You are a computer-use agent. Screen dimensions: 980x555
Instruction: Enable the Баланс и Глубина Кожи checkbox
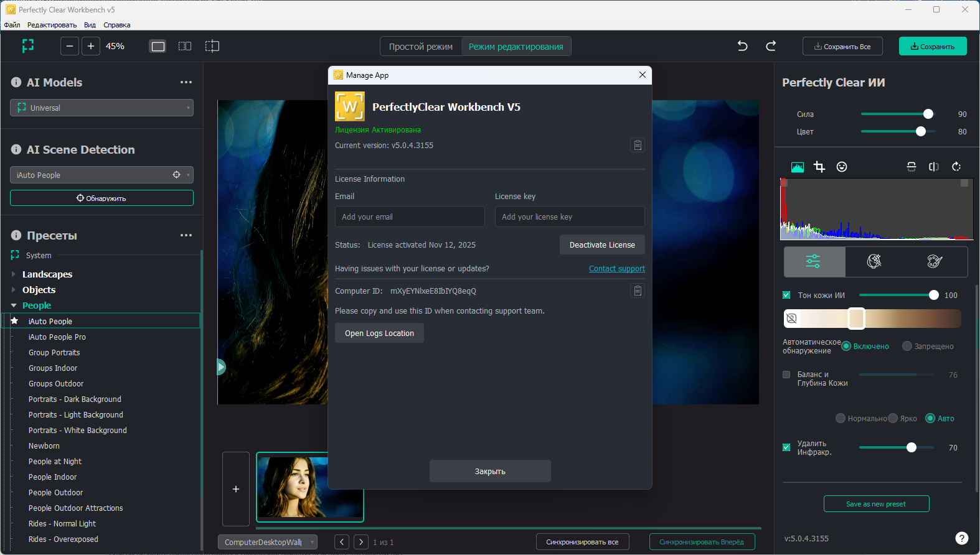(786, 375)
